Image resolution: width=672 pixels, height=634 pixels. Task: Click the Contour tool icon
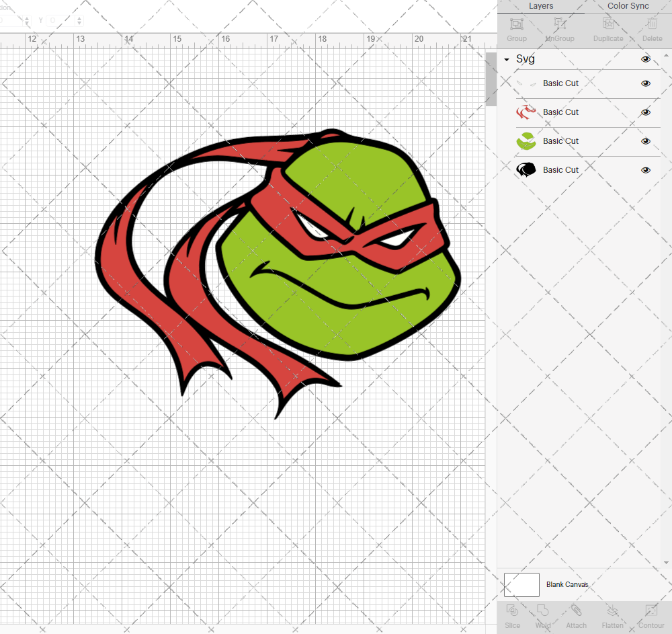tap(651, 610)
